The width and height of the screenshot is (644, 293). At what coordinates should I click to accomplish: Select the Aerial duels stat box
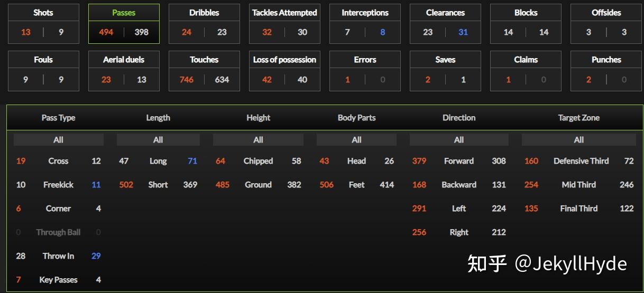[124, 71]
